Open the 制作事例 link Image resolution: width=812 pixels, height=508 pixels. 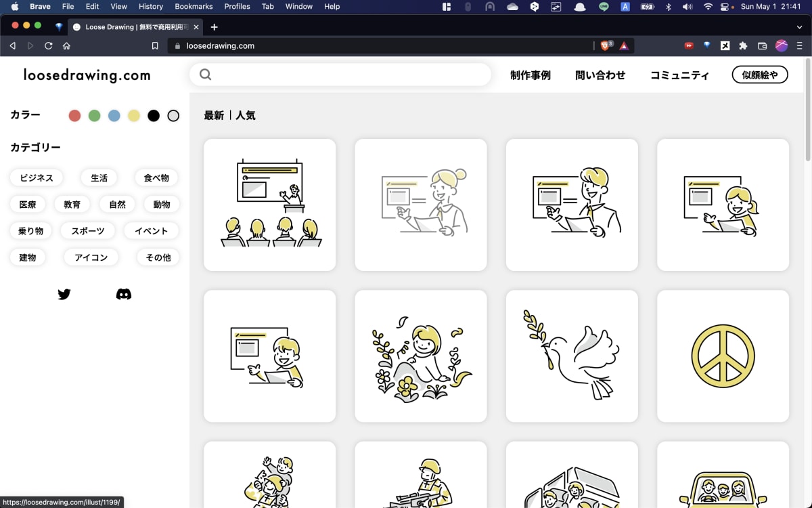coord(531,75)
